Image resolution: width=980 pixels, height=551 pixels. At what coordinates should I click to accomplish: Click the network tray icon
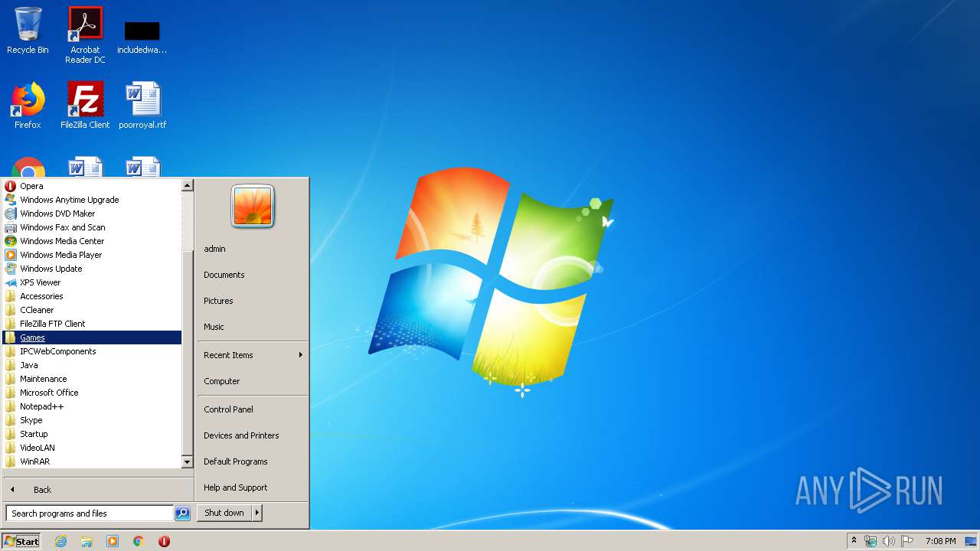point(871,541)
